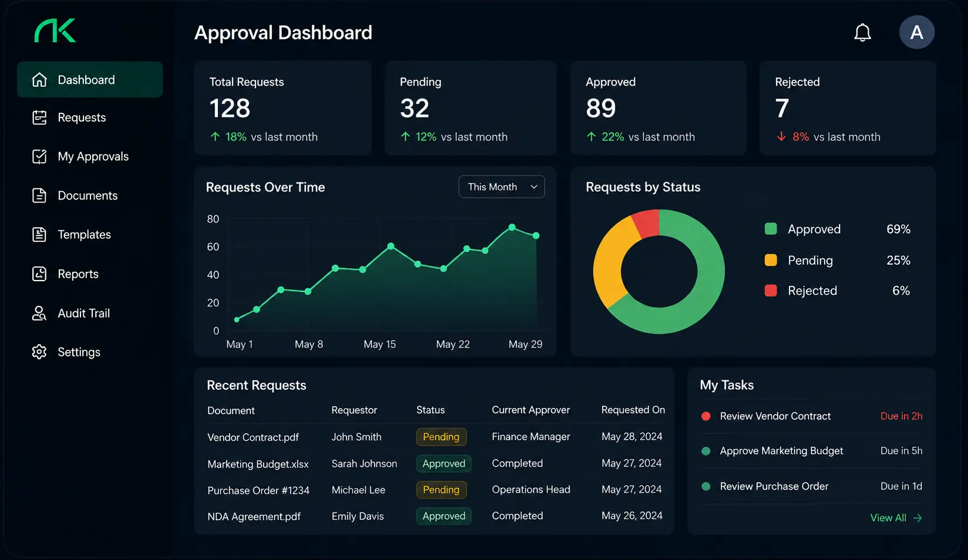The height and width of the screenshot is (560, 968).
Task: Click the yellow Pending legend swatch
Action: tap(771, 260)
